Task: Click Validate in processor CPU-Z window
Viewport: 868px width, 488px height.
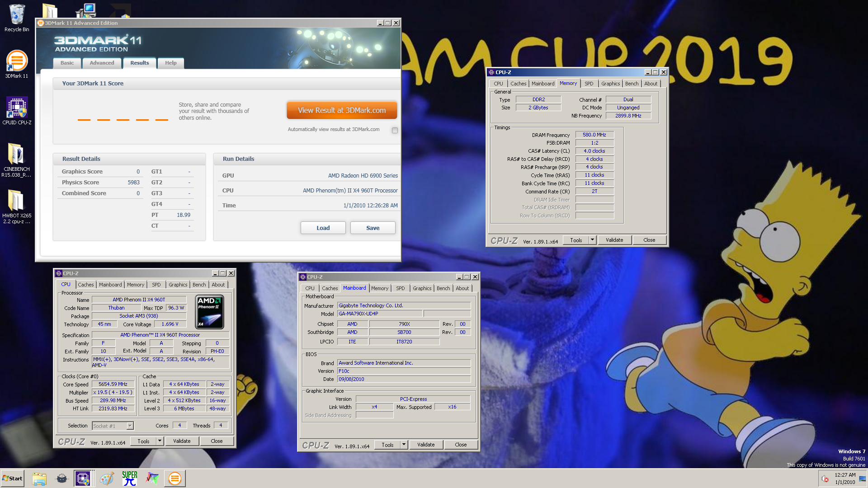Action: point(182,441)
